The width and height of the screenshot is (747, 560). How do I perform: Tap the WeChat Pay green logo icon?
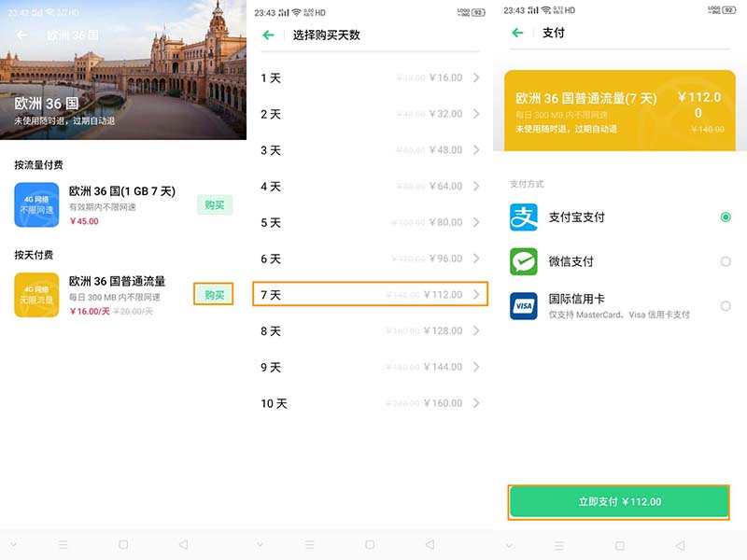coord(524,261)
